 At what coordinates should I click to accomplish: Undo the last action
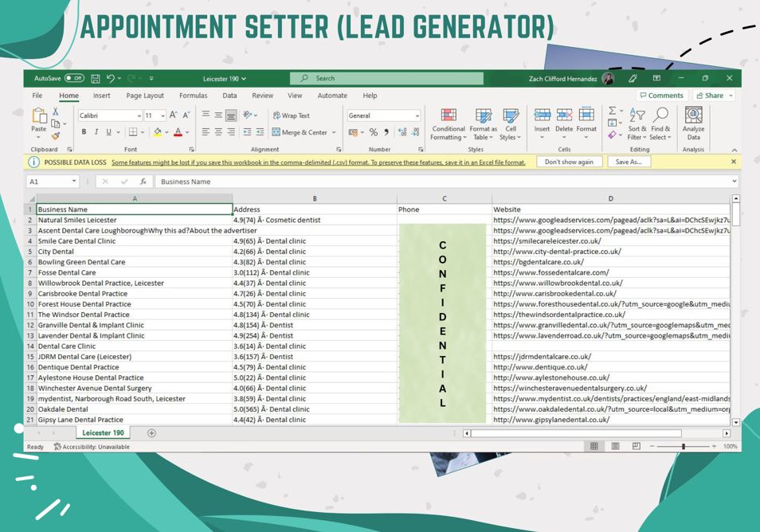111,78
